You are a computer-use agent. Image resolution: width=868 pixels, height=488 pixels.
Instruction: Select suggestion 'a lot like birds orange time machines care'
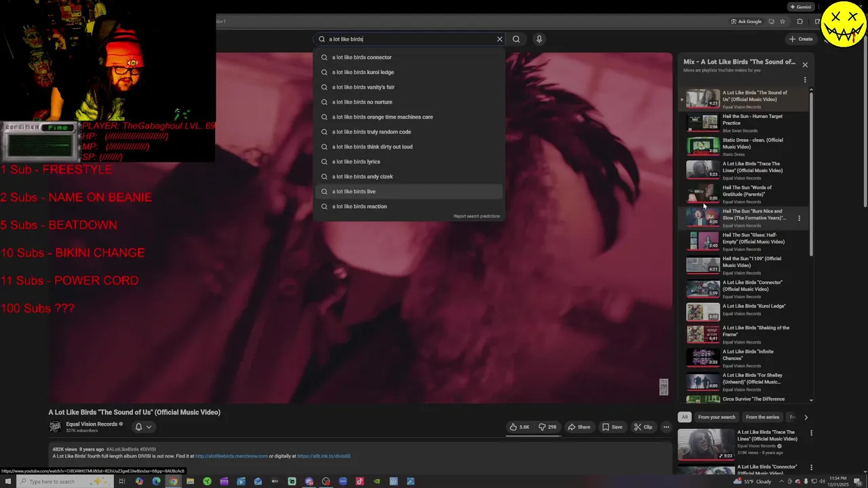pos(409,117)
